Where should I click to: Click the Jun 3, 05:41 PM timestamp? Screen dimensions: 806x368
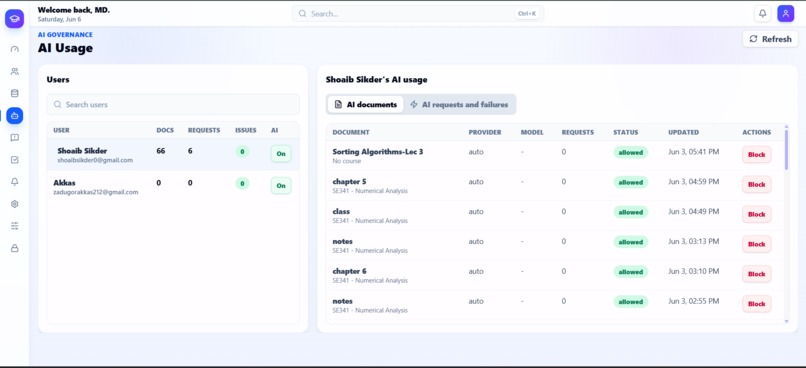pos(693,152)
